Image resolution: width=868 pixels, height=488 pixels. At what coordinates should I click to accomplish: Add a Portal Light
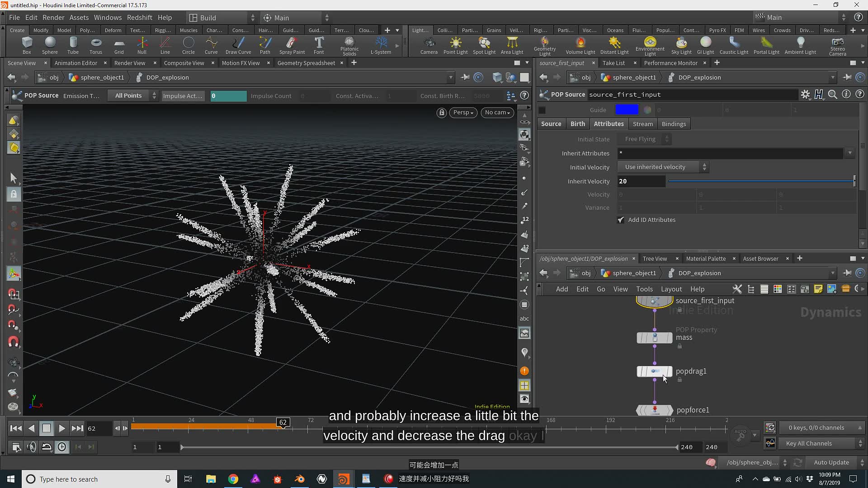[x=766, y=46]
